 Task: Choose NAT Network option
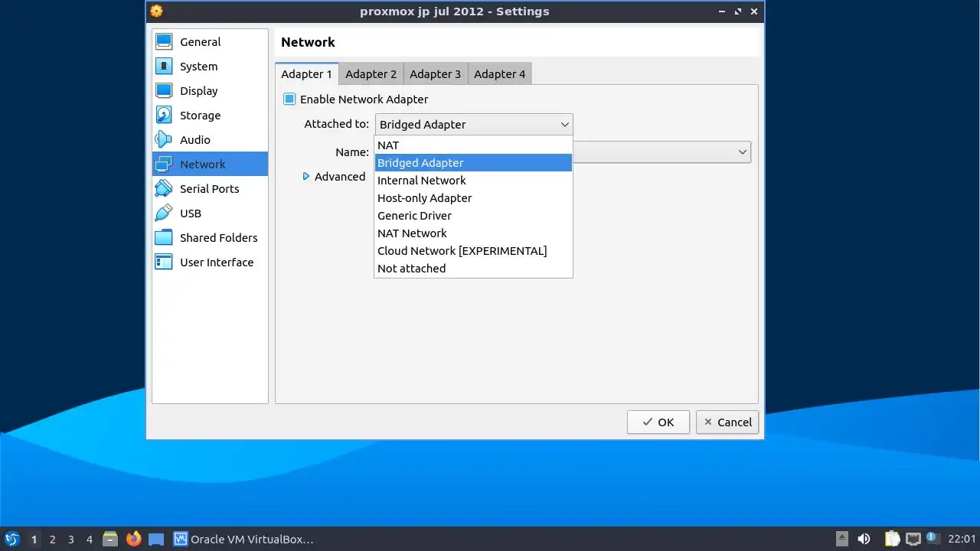pyautogui.click(x=473, y=233)
